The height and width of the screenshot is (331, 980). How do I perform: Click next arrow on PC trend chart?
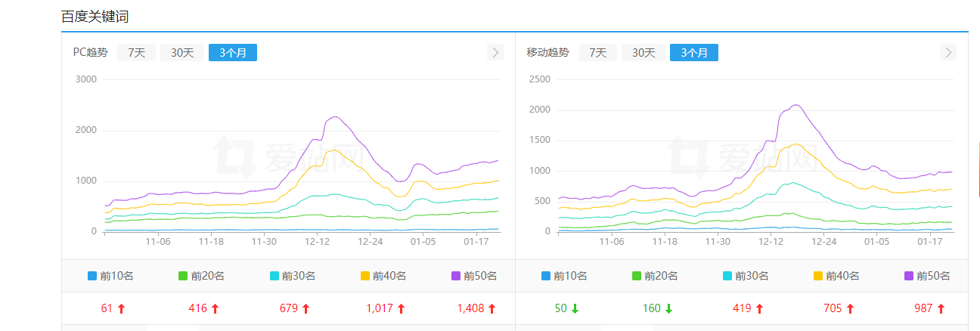[x=495, y=52]
